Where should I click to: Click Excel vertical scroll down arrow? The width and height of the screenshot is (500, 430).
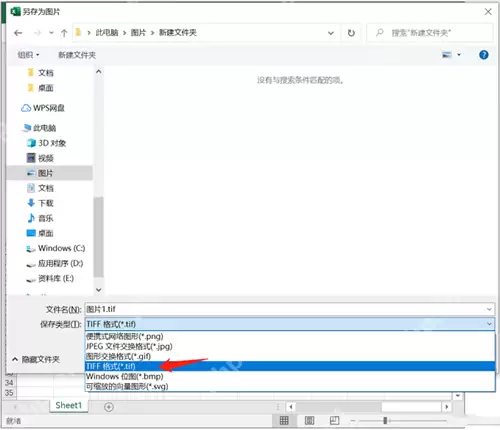(458, 396)
